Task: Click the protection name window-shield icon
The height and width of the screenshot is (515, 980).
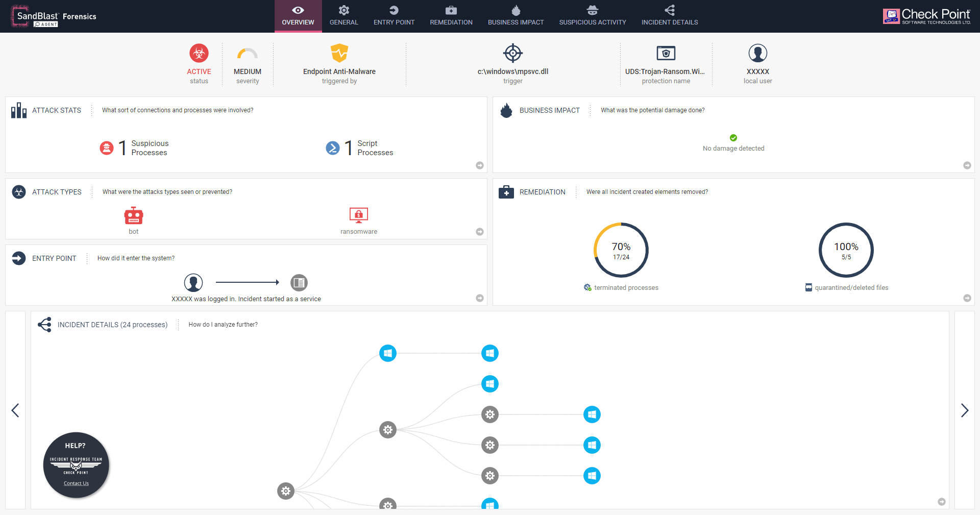Action: 666,53
